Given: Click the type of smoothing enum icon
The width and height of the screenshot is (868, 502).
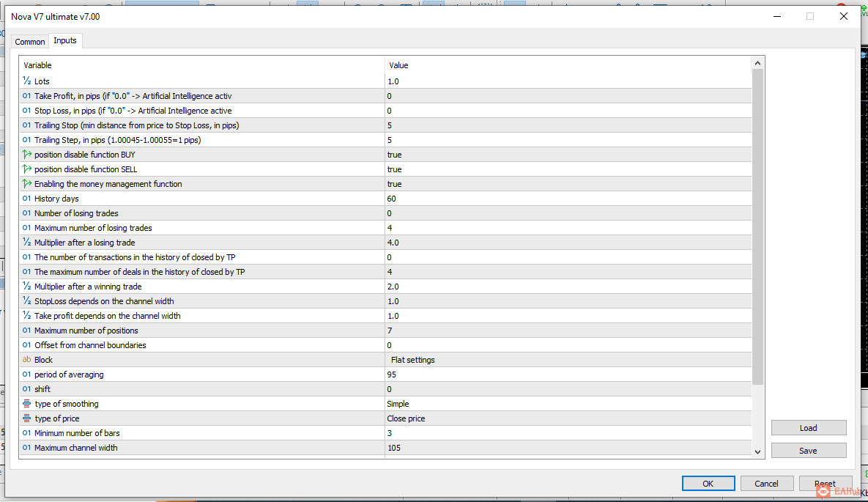Looking at the screenshot, I should (x=26, y=404).
